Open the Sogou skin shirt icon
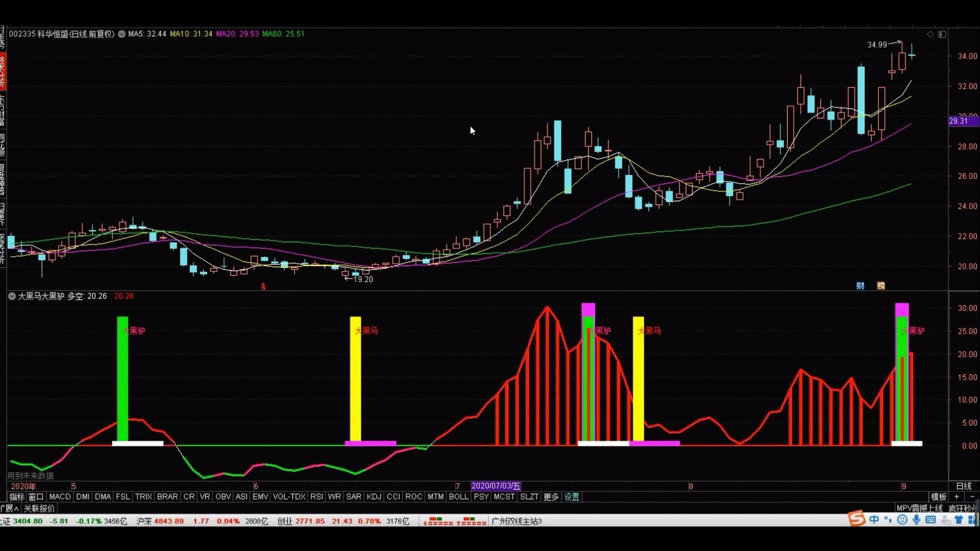This screenshot has height=551, width=980. pyautogui.click(x=958, y=519)
